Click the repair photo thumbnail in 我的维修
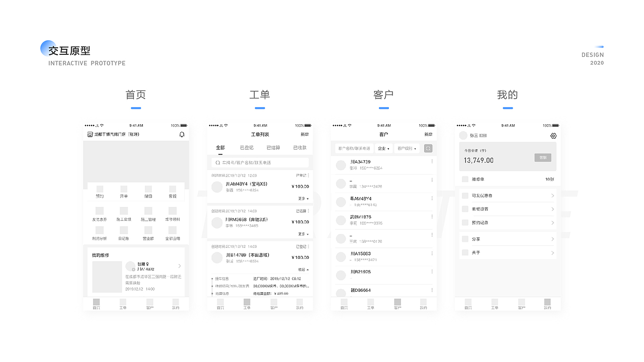The height and width of the screenshot is (362, 644). point(107,277)
